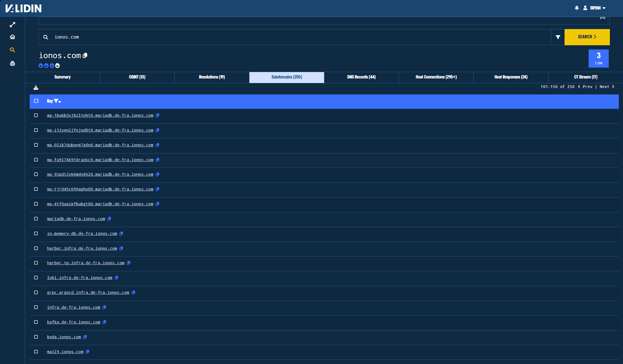Open link harbor.infra.de-fra.ionos.com

point(82,248)
